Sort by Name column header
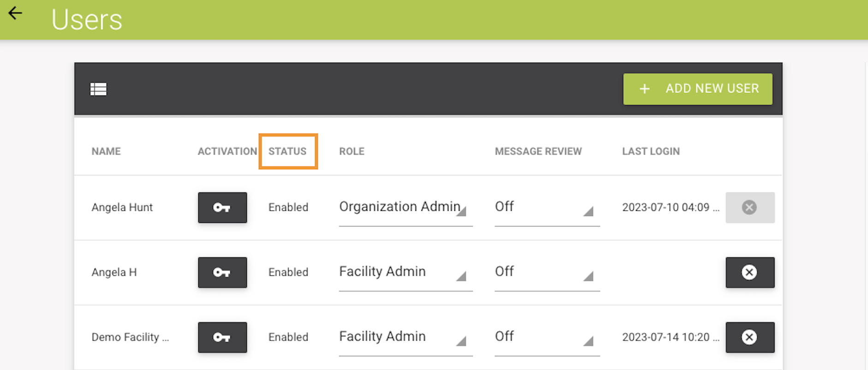868x370 pixels. (106, 151)
